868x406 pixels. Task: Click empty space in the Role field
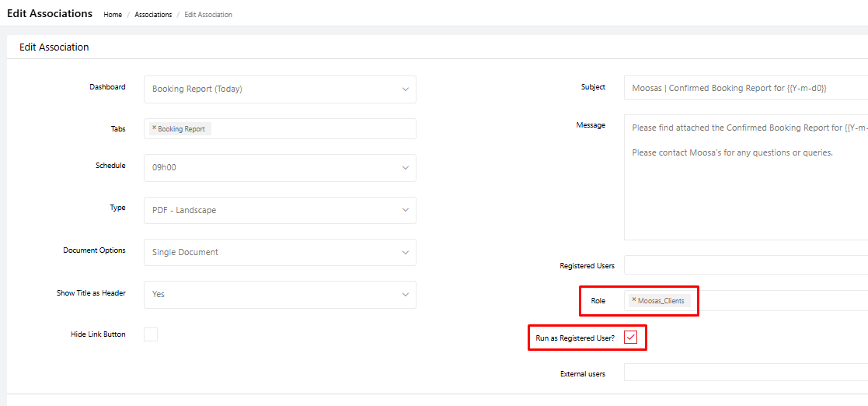(x=777, y=300)
